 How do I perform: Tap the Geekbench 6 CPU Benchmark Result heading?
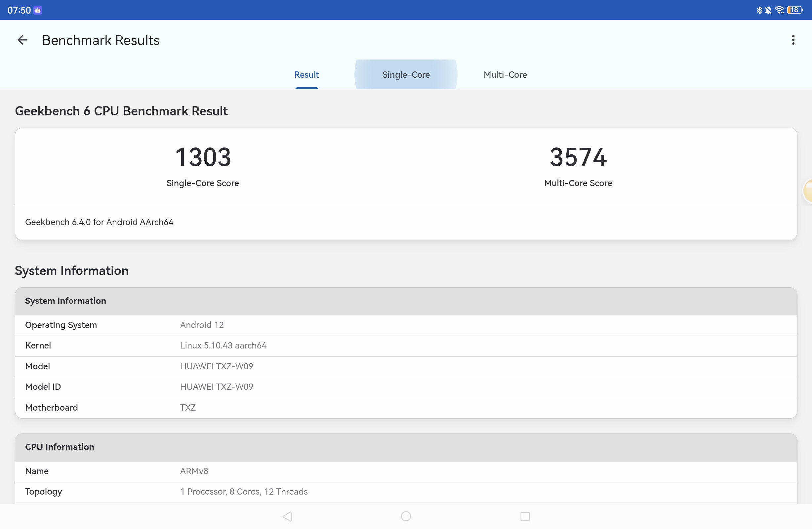tap(121, 111)
